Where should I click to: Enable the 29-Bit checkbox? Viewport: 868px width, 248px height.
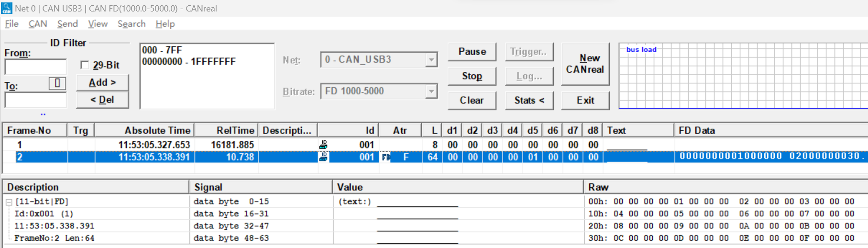point(85,65)
